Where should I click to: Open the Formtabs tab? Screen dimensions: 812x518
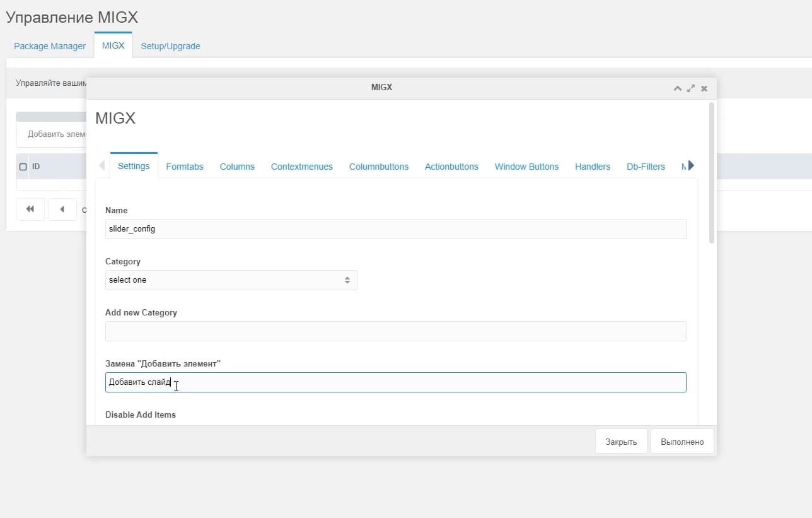185,167
